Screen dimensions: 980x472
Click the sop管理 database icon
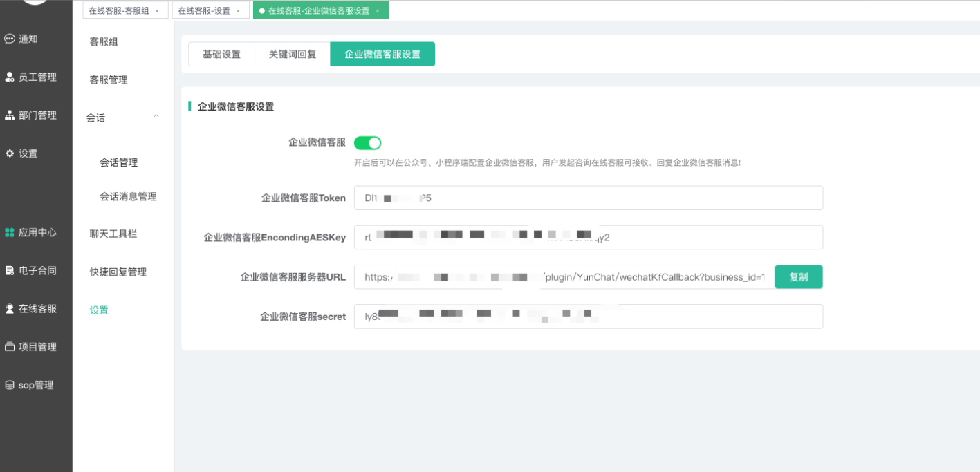pyautogui.click(x=10, y=385)
